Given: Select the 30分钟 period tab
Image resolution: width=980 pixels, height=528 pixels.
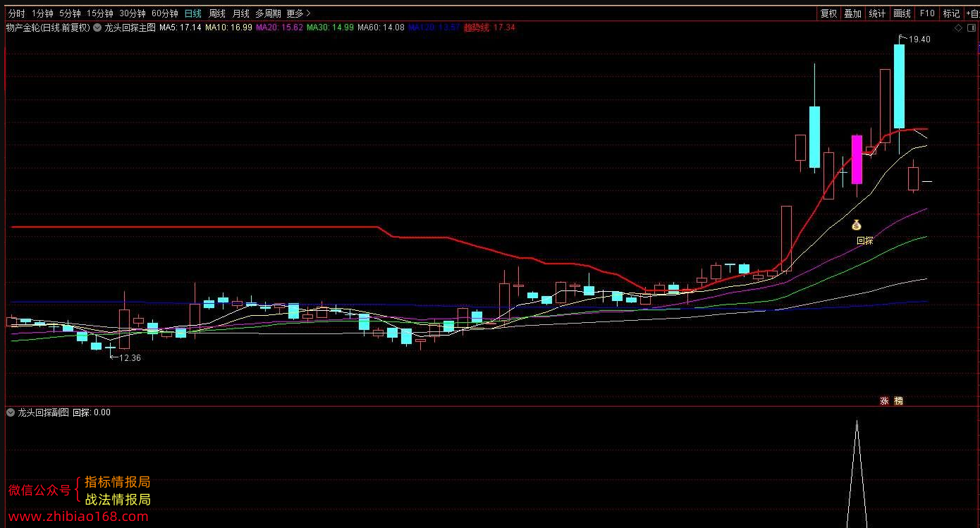Looking at the screenshot, I should click(132, 13).
